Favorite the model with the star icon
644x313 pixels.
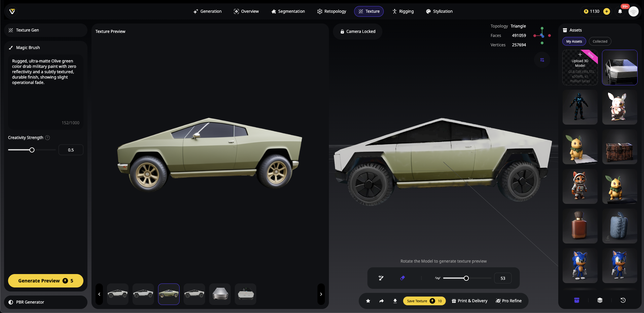click(368, 301)
